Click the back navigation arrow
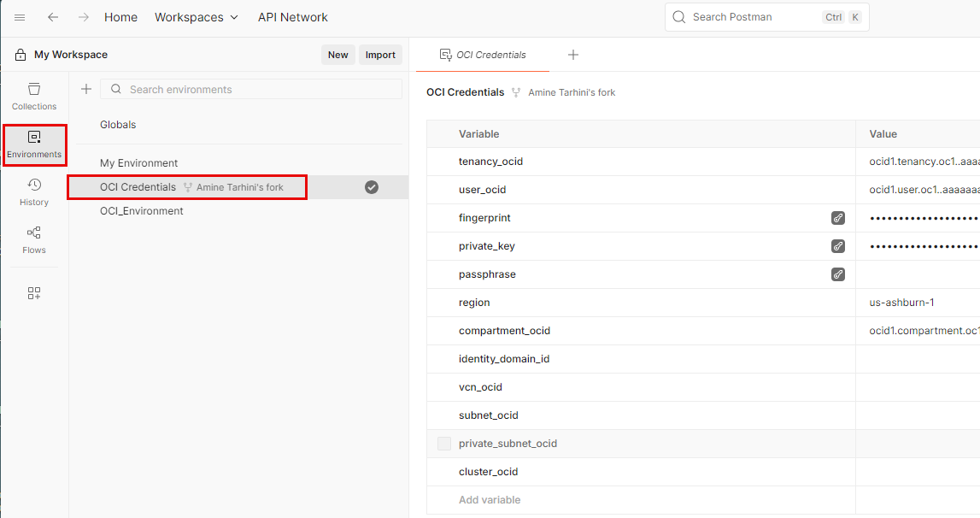 coord(53,17)
